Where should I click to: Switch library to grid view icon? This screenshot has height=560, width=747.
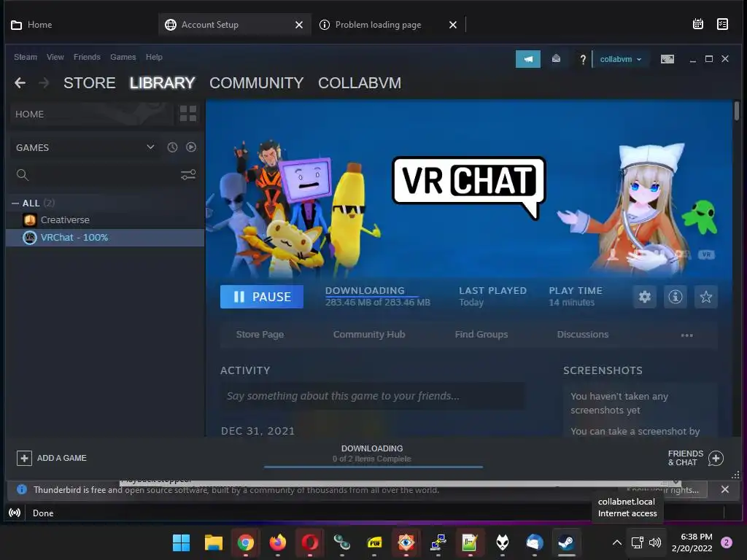188,114
